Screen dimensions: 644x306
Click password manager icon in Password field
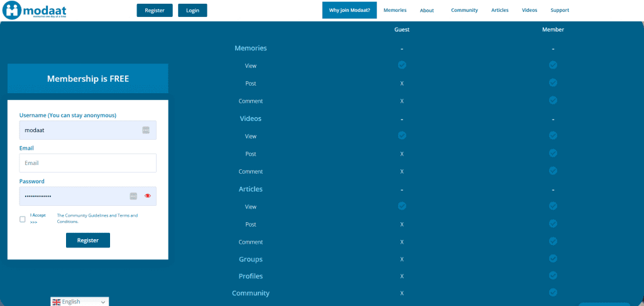(x=133, y=196)
